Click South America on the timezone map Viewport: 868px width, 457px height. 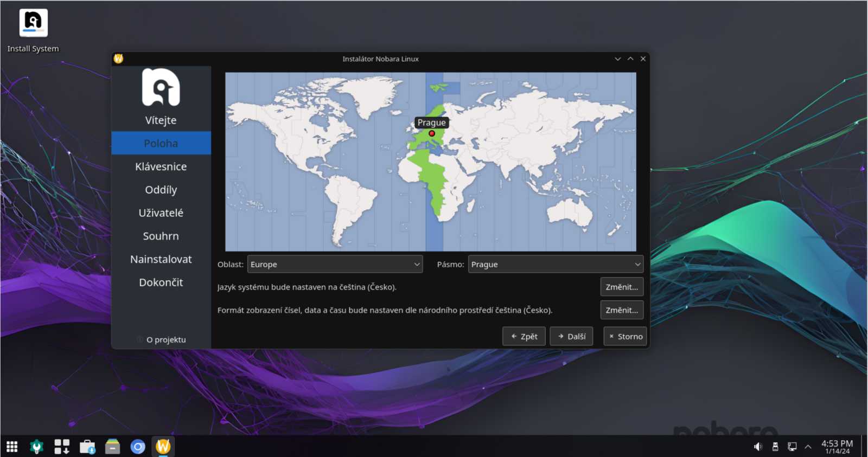[350, 209]
